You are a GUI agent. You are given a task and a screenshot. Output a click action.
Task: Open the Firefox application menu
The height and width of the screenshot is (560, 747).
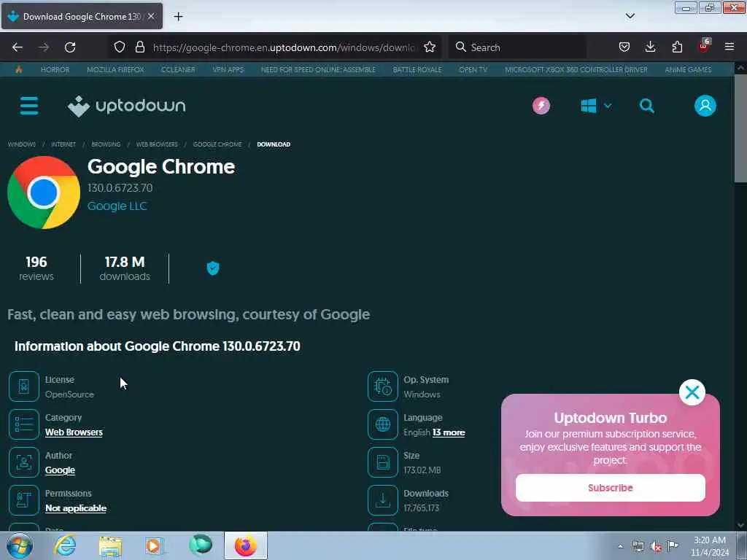tap(729, 47)
